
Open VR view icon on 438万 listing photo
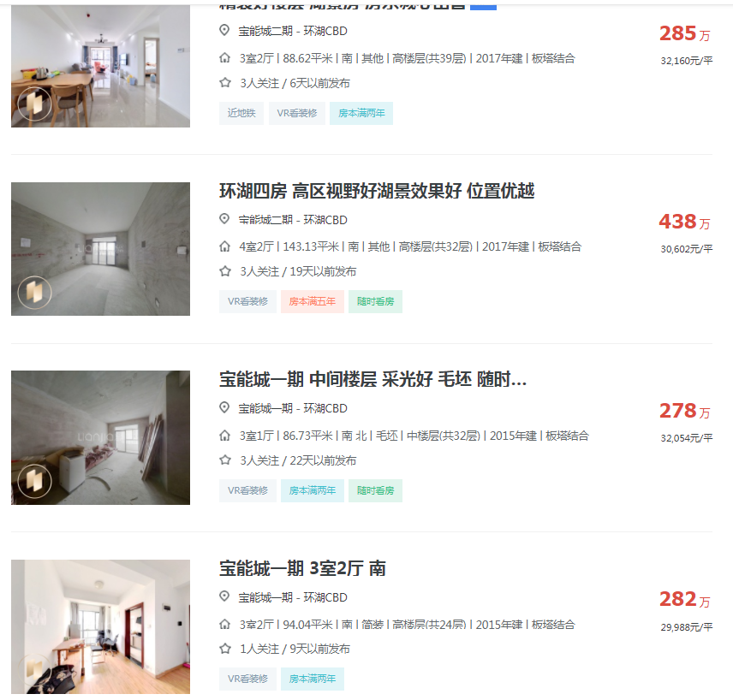coord(34,292)
